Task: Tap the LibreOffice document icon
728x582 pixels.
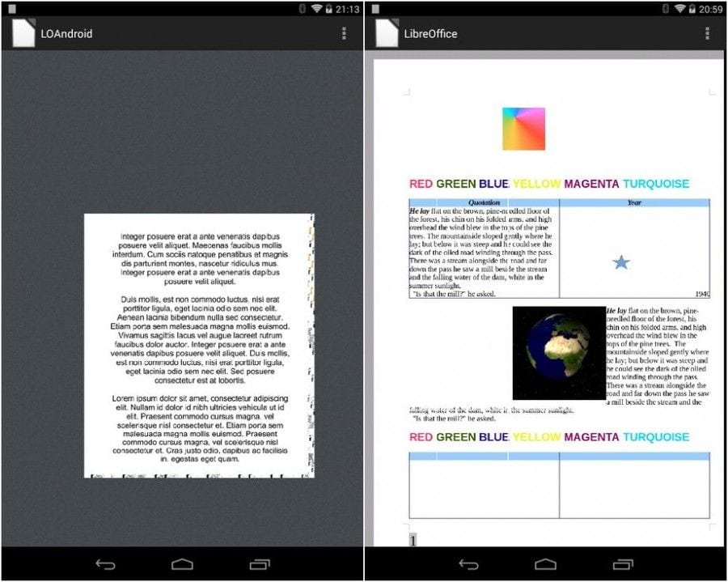Action: coord(387,33)
